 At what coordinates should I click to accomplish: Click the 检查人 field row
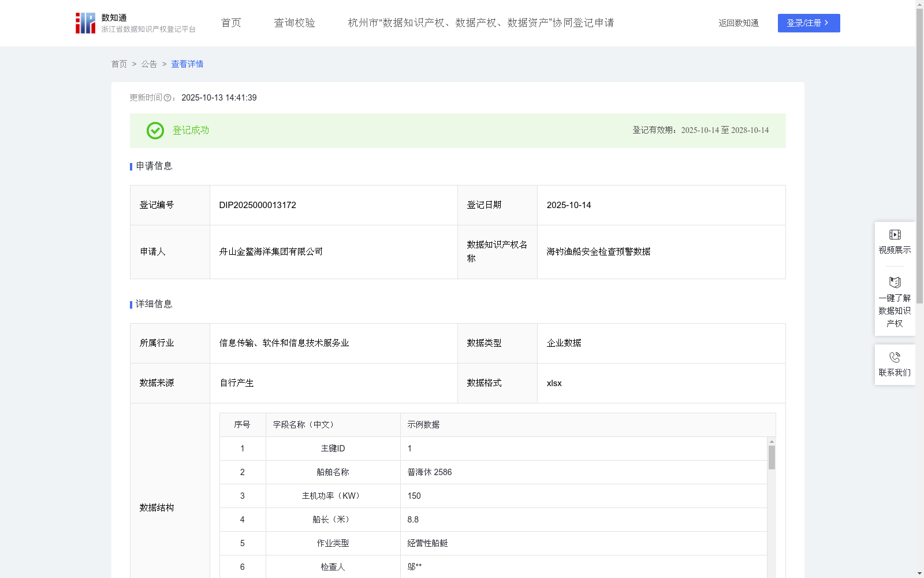click(493, 567)
